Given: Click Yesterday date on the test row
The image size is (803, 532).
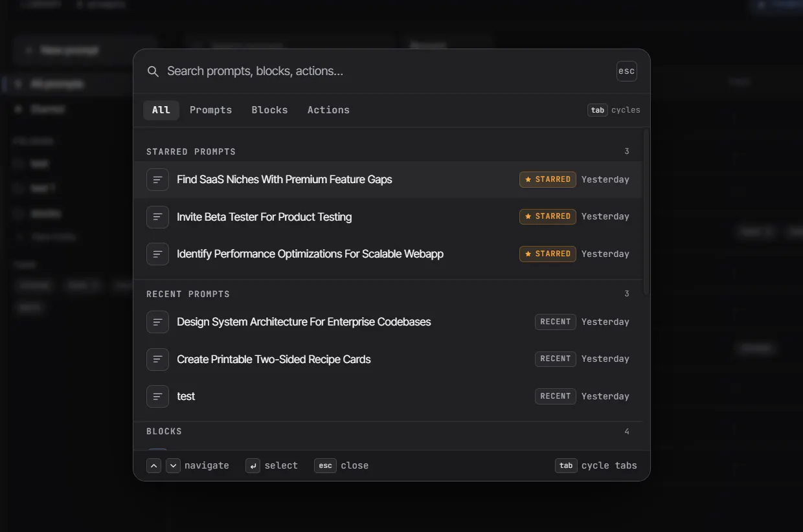Looking at the screenshot, I should pos(605,396).
